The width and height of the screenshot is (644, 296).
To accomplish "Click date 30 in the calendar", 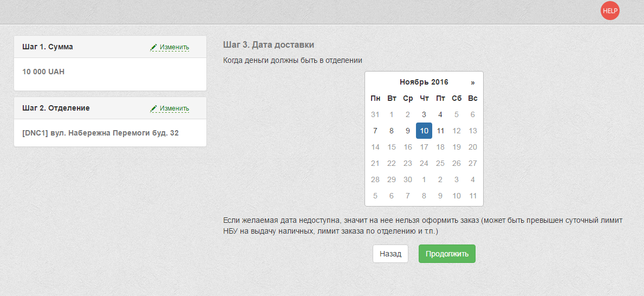I will tap(408, 179).
